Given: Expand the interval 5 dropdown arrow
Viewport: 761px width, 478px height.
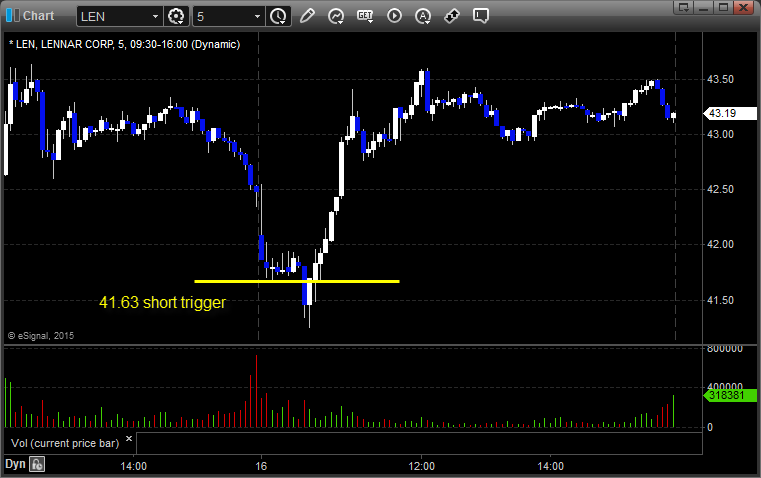Looking at the screenshot, I should pos(257,16).
